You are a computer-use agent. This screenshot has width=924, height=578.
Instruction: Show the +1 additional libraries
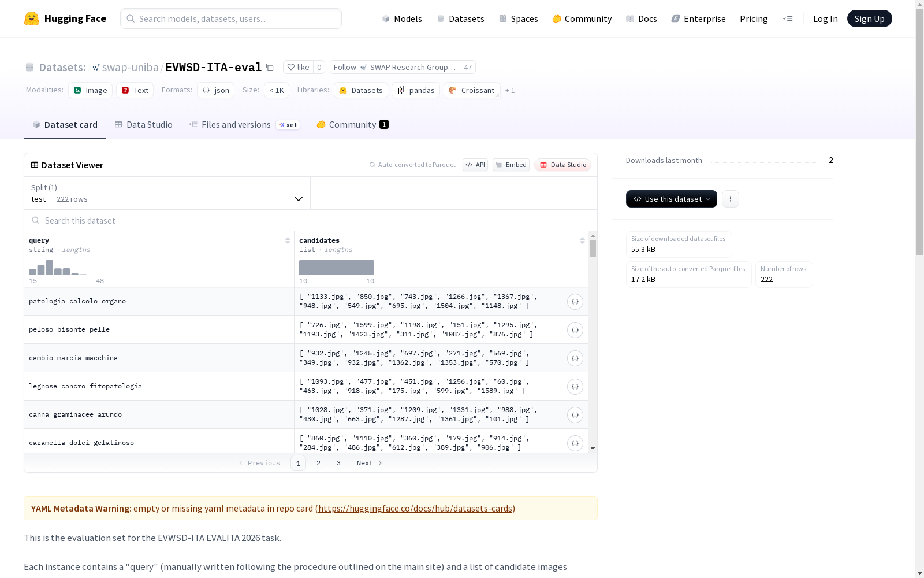click(x=510, y=91)
